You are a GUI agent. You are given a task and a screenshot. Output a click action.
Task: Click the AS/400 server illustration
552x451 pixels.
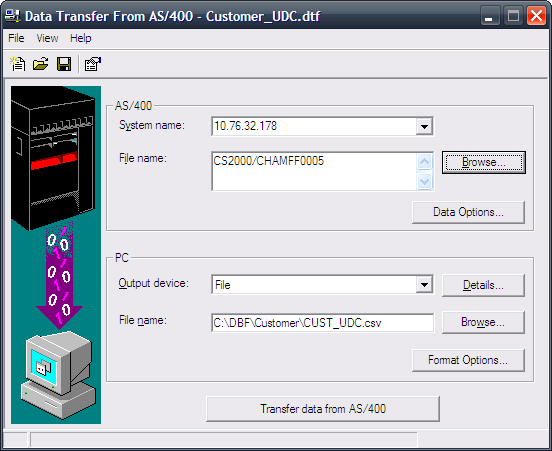(54, 158)
